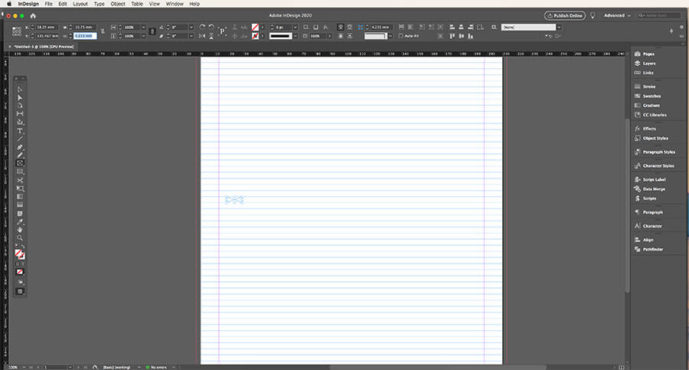Click the fill swatch in control bar
This screenshot has height=370, width=689.
255,27
